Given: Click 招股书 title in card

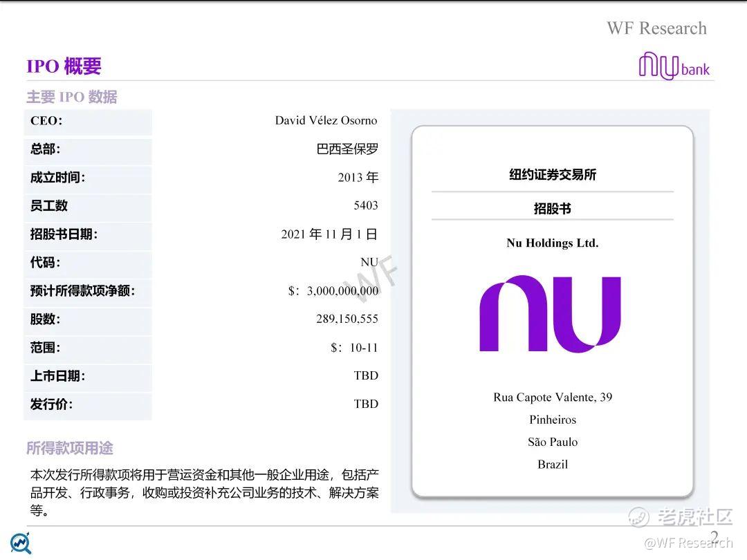Looking at the screenshot, I should (553, 209).
